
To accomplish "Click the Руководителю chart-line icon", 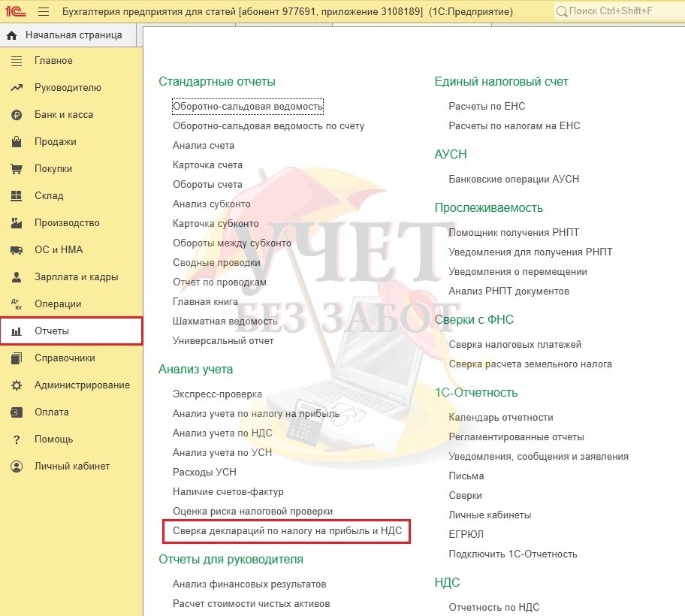I will click(17, 88).
